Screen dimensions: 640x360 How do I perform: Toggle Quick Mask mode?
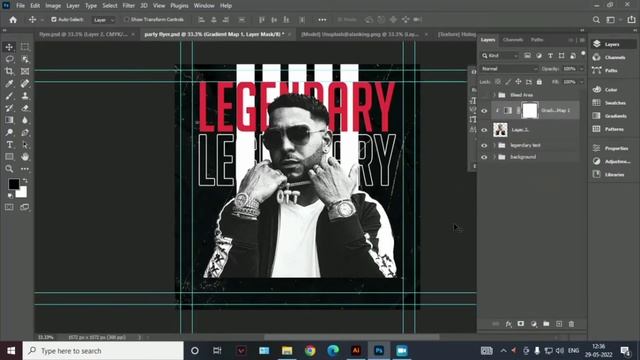click(9, 207)
